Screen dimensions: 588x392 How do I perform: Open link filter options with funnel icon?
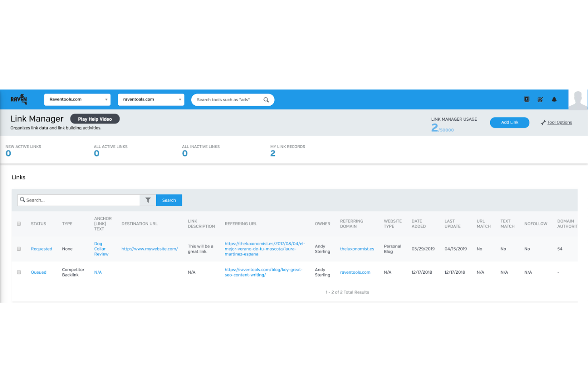148,200
